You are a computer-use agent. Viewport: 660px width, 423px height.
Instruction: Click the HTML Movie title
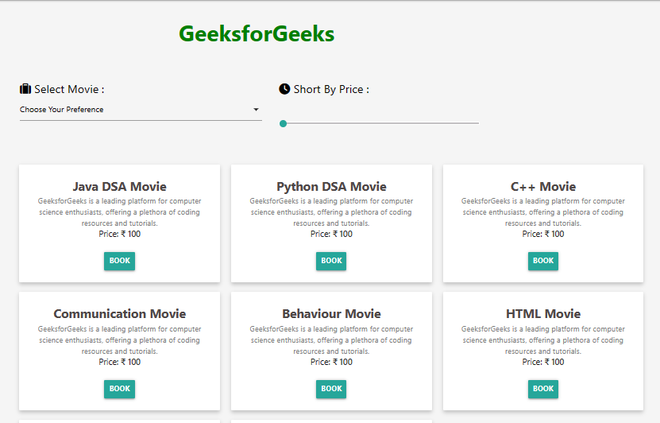pyautogui.click(x=543, y=314)
